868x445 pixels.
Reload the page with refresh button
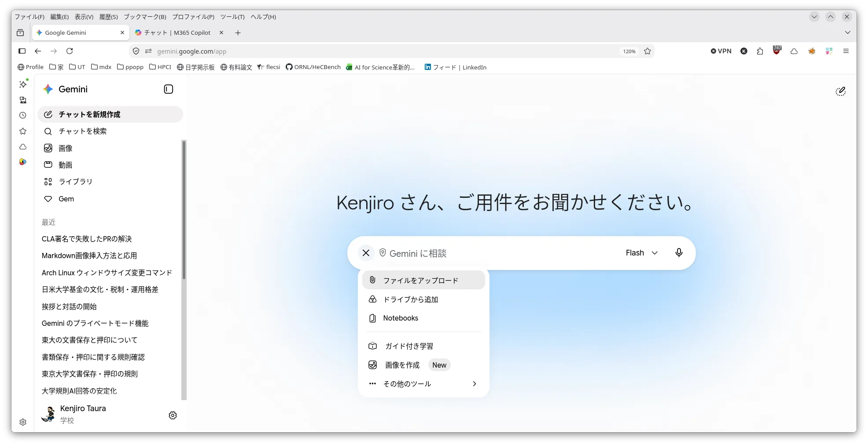coord(70,51)
